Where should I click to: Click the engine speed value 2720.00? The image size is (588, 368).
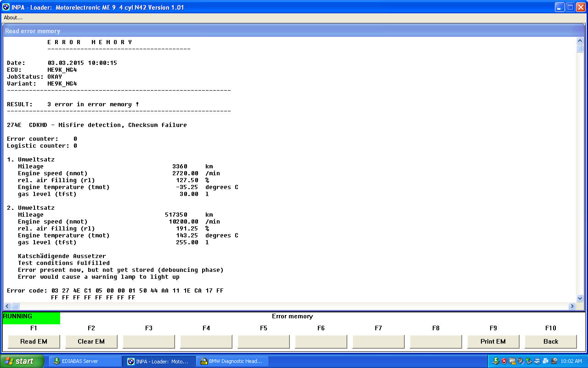pos(185,173)
